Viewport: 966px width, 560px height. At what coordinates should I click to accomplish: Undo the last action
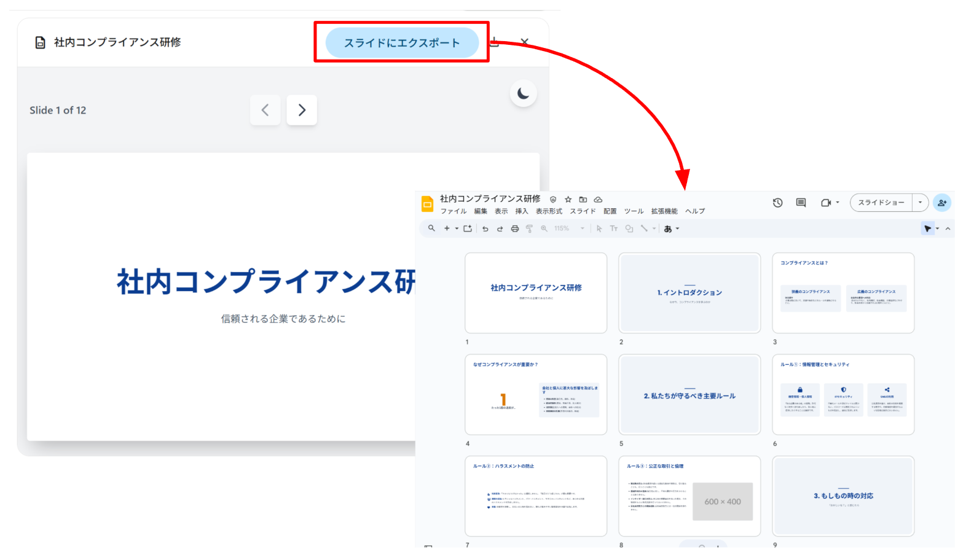pyautogui.click(x=485, y=228)
